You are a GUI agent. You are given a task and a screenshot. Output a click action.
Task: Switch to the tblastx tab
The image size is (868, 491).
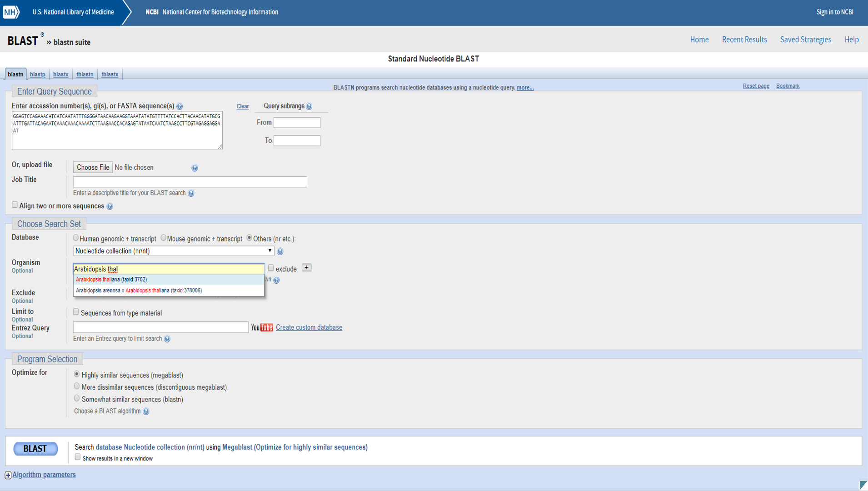[x=110, y=75]
